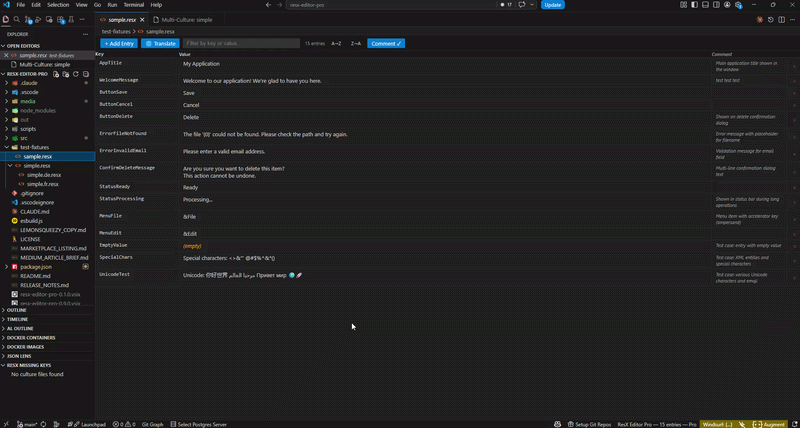The width and height of the screenshot is (800, 428).
Task: Open Explorer views ellipsis menu
Action: pos(85,34)
